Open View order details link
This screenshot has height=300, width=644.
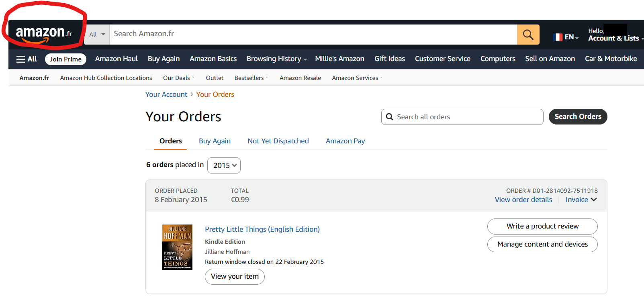click(x=523, y=200)
